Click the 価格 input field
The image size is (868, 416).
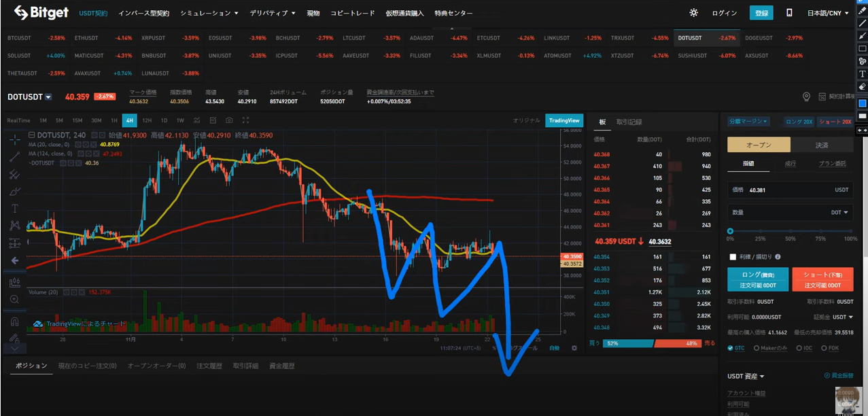790,190
